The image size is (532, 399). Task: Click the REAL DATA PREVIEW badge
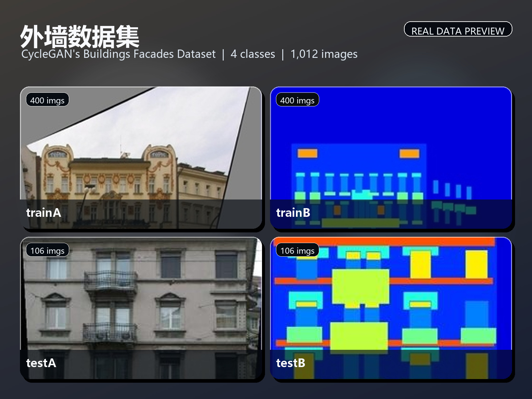(x=458, y=29)
